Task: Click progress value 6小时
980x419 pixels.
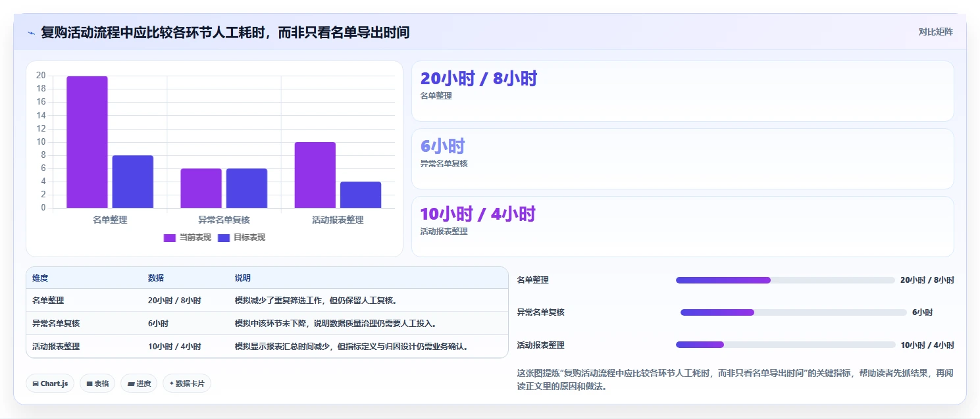Action: coord(922,312)
